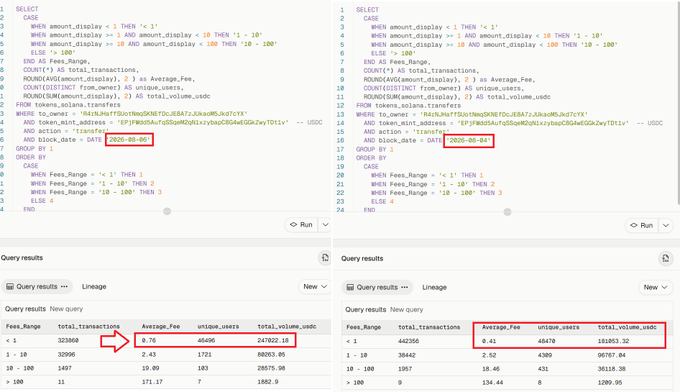680x392 pixels.
Task: Place cursor on date '2026-08-04' in right editor
Action: (x=469, y=140)
